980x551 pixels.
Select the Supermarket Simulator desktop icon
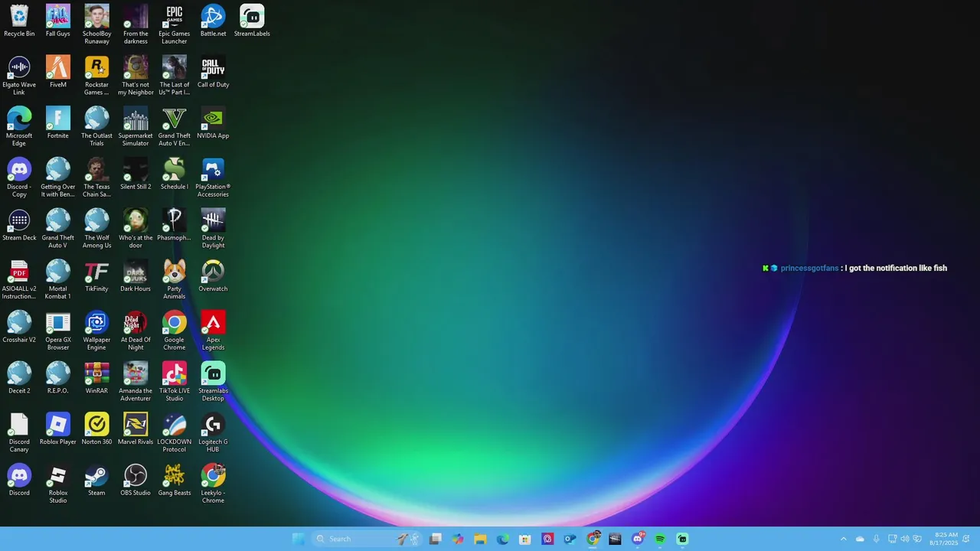pos(136,126)
